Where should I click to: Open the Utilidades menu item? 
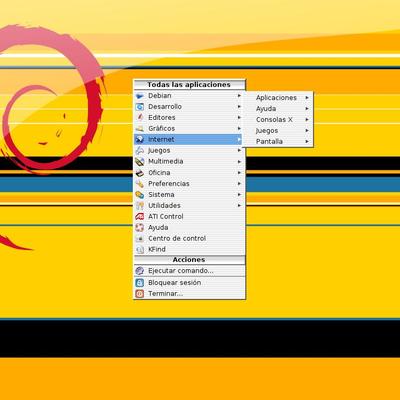point(189,206)
